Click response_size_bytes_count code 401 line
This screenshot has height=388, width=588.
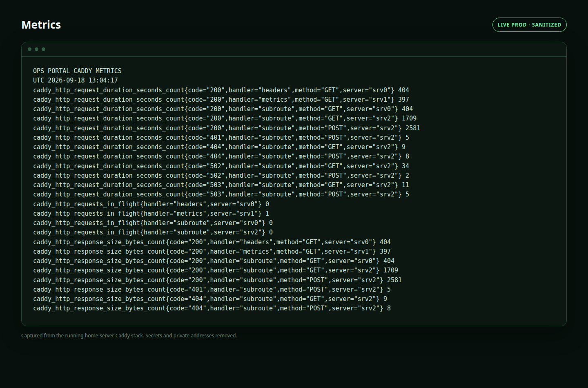[x=212, y=290]
